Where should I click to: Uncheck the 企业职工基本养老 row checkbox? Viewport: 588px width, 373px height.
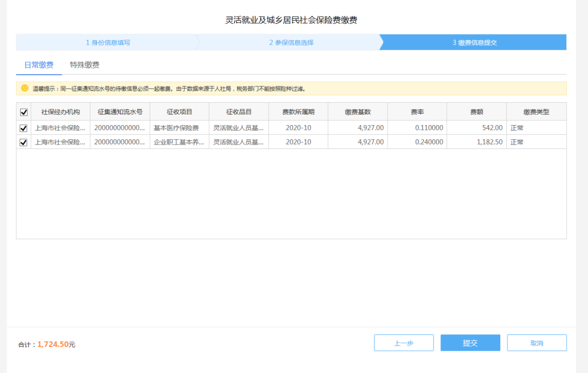24,141
